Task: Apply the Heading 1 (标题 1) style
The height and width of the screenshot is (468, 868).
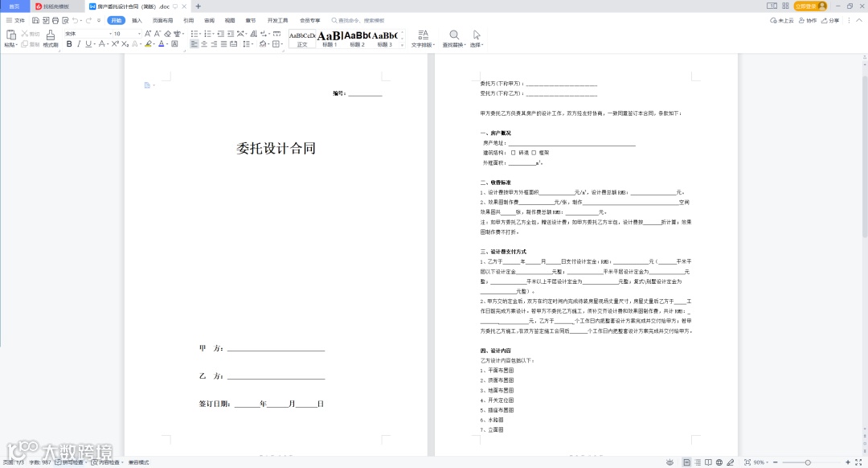Action: coord(330,39)
